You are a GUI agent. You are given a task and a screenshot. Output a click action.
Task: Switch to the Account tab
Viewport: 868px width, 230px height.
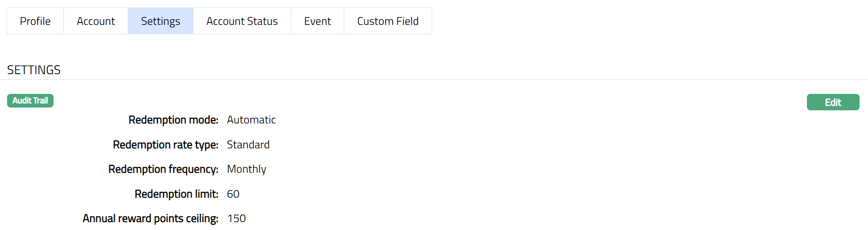click(x=96, y=21)
